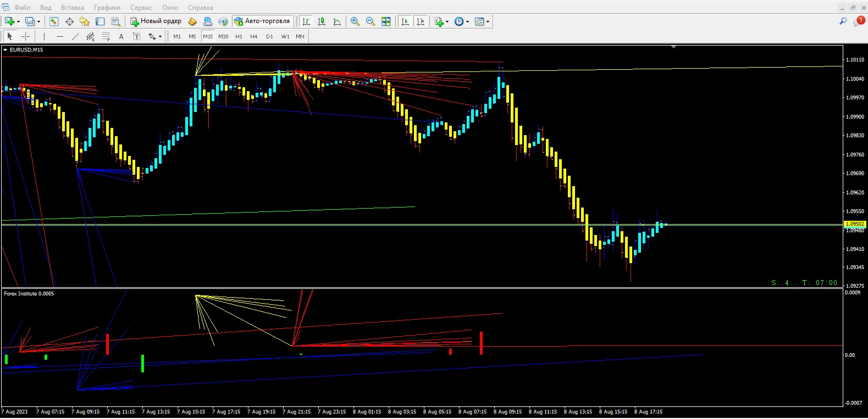Open the Templates icon
The image size is (868, 419).
point(479,21)
